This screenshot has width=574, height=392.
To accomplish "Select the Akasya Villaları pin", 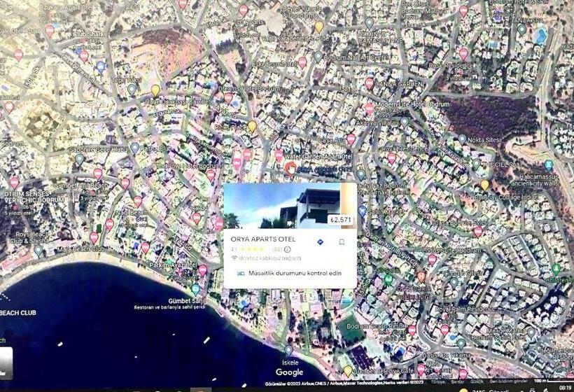I will (404, 122).
